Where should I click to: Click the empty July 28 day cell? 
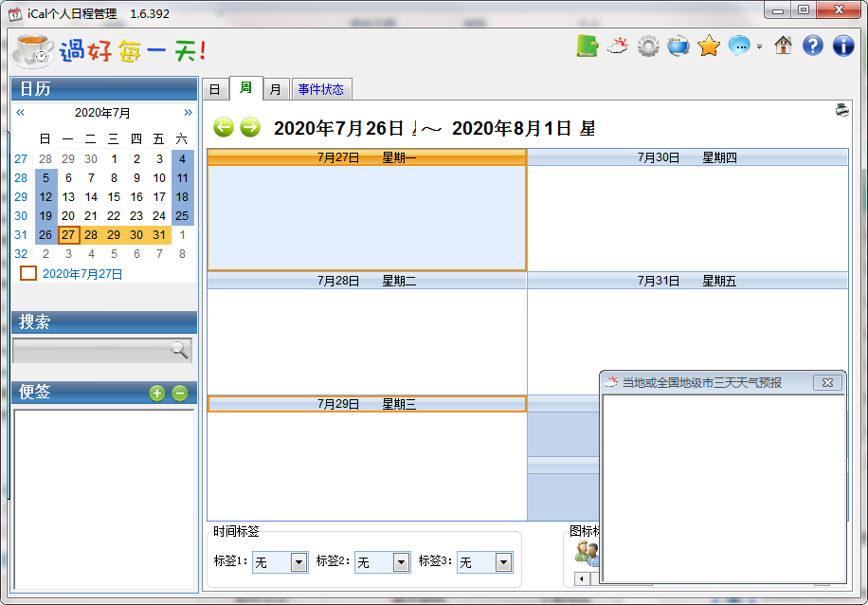tap(367, 341)
